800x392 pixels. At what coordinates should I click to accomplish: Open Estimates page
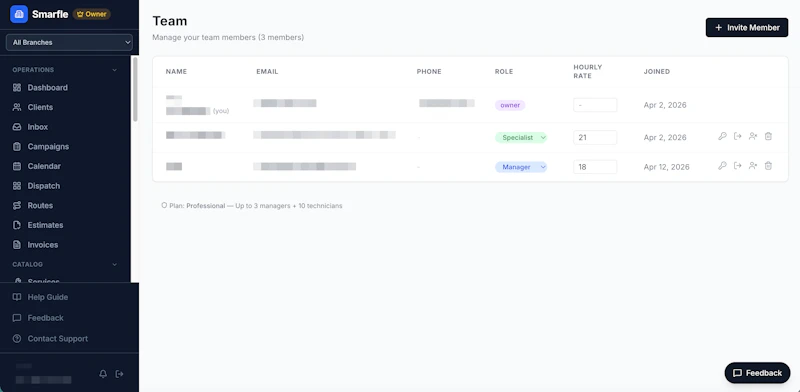pos(45,225)
